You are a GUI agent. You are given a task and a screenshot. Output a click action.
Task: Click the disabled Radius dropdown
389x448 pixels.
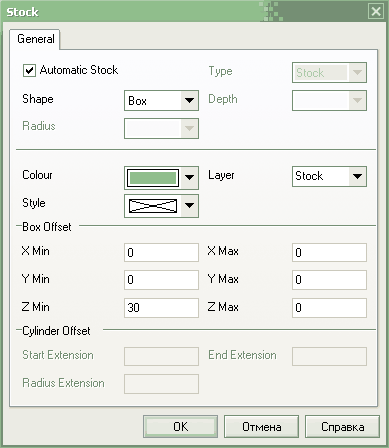[161, 128]
